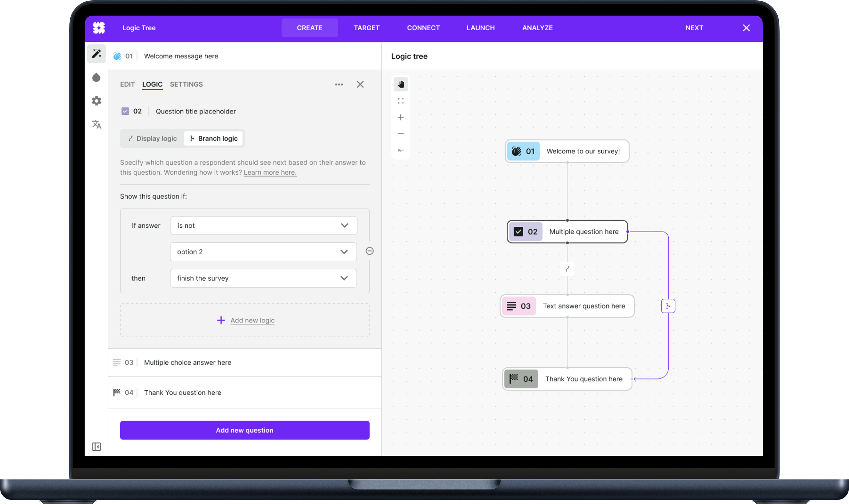Open the 'is not' condition dropdown

[x=263, y=225]
